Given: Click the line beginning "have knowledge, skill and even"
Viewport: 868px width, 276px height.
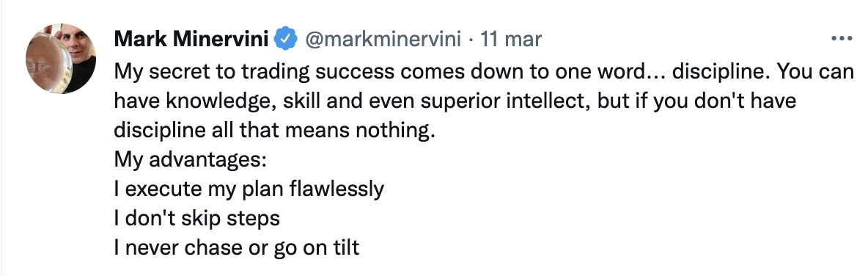Looking at the screenshot, I should click(455, 101).
